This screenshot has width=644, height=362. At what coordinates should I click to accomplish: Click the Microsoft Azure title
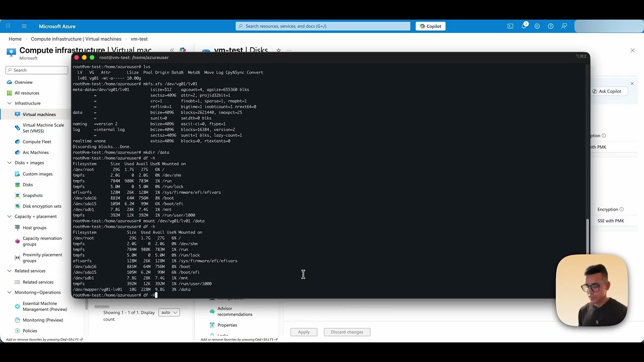coord(57,26)
